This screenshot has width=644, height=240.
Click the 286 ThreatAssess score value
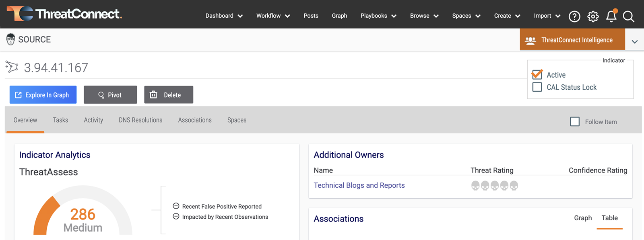coord(83,214)
